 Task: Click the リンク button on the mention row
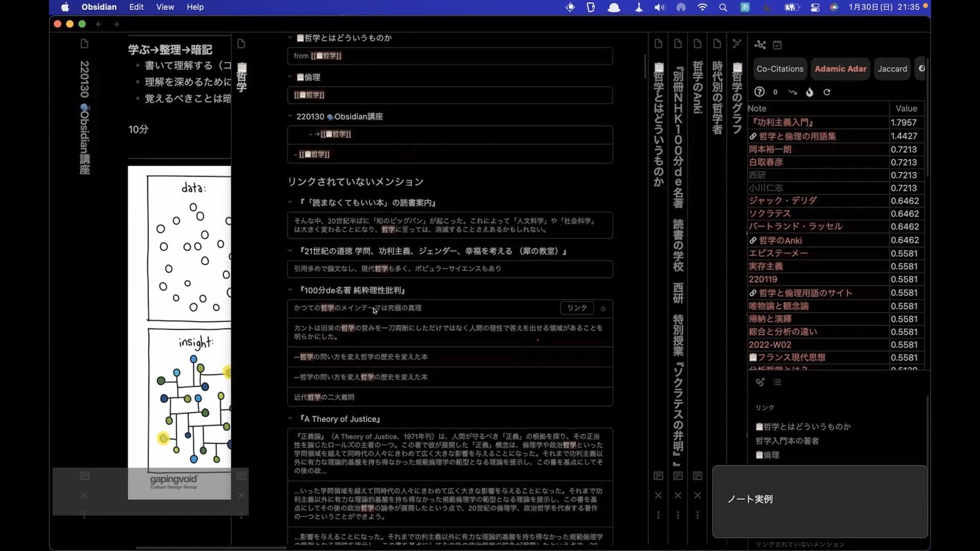577,308
